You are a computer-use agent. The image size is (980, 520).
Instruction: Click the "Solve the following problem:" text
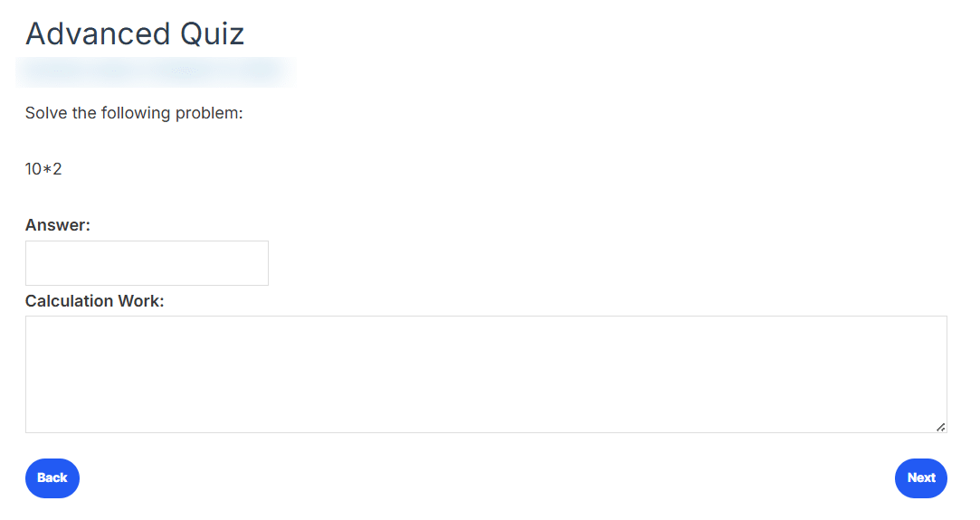pyautogui.click(x=134, y=113)
